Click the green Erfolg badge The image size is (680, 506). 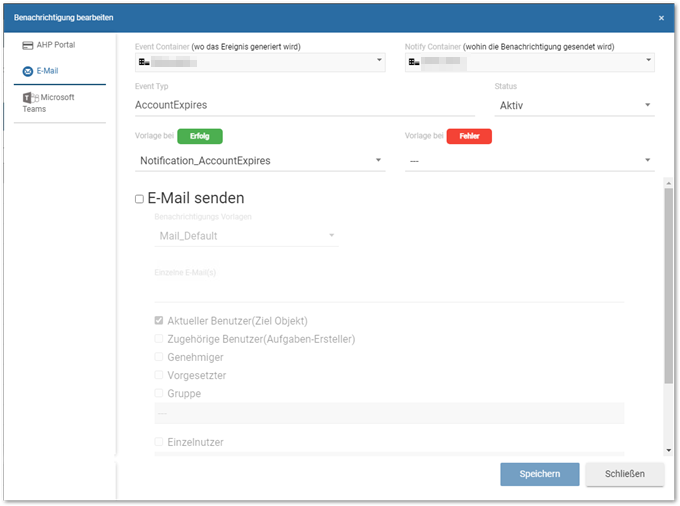click(x=200, y=136)
